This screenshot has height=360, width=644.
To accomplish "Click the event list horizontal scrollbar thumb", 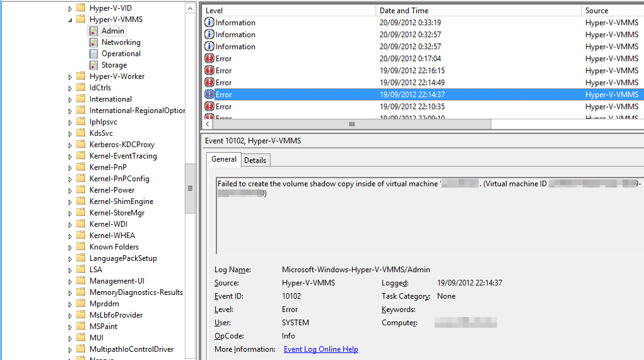I will click(x=351, y=124).
